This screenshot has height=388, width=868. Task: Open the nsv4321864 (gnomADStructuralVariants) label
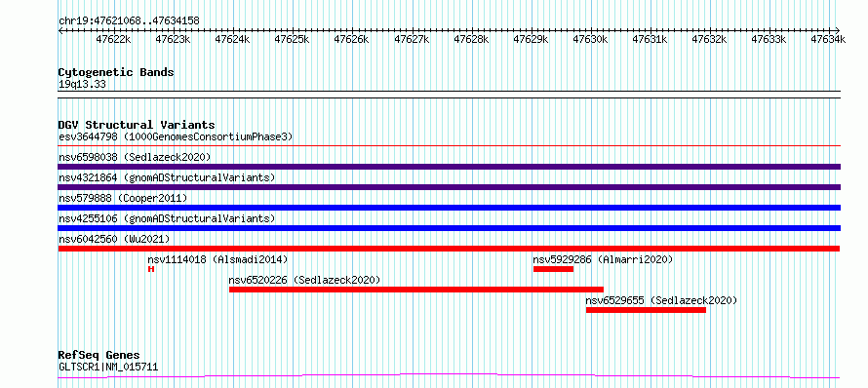pos(167,177)
